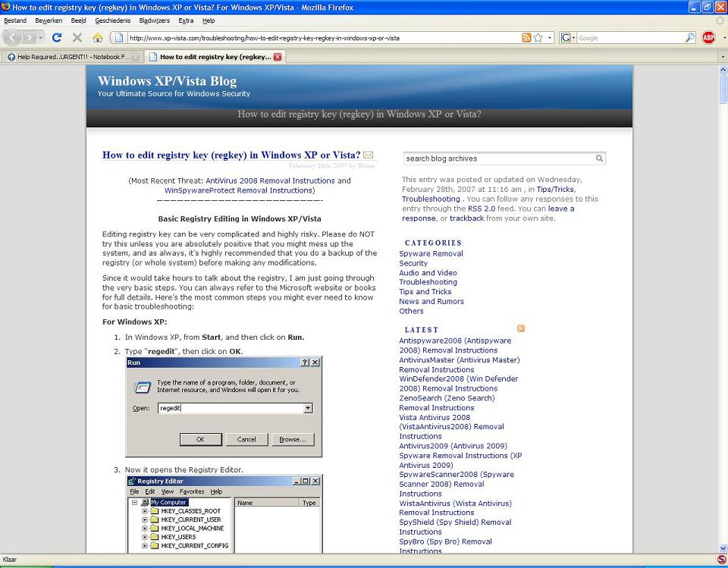The width and height of the screenshot is (728, 568).
Task: Open the Bewerken menu
Action: [x=49, y=20]
